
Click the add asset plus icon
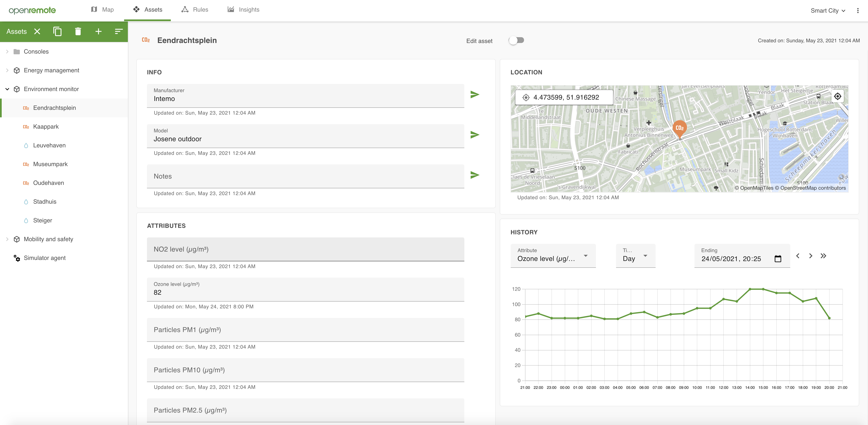[98, 31]
